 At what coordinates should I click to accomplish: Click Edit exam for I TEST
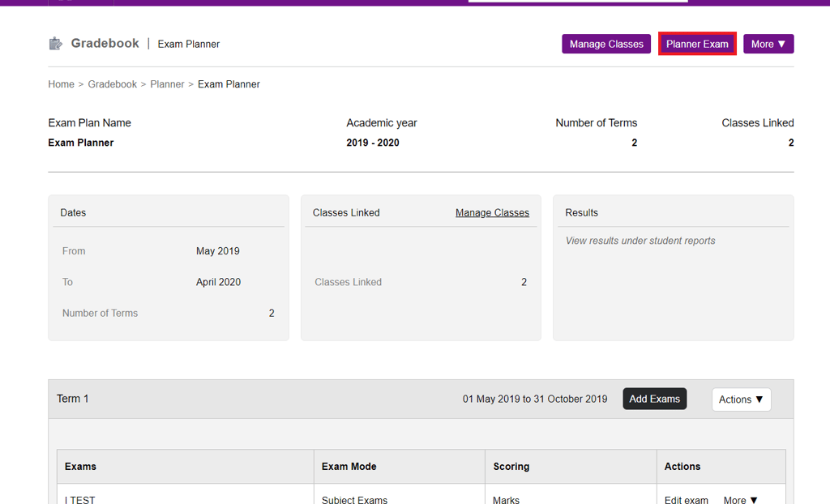[x=687, y=500]
